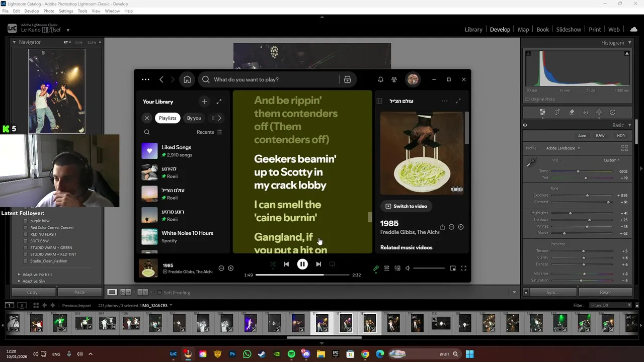Click the Temp slider handle
The image size is (644, 362).
tap(578, 171)
